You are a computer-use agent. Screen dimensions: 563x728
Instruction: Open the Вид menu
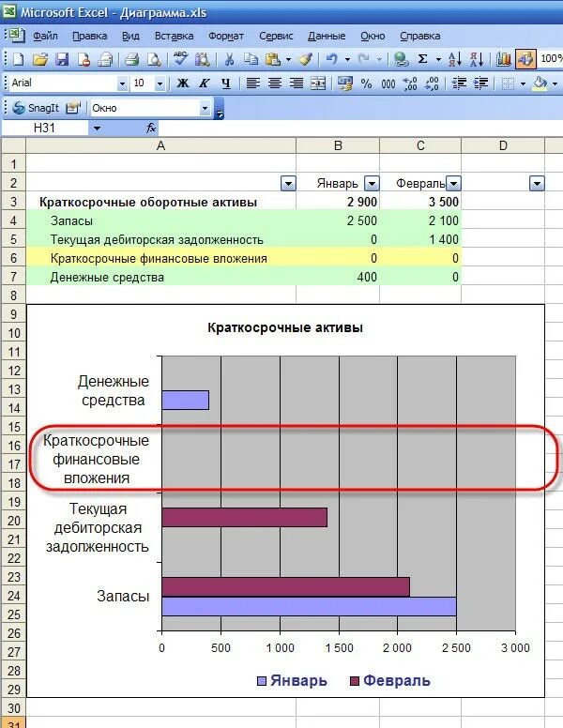point(130,36)
